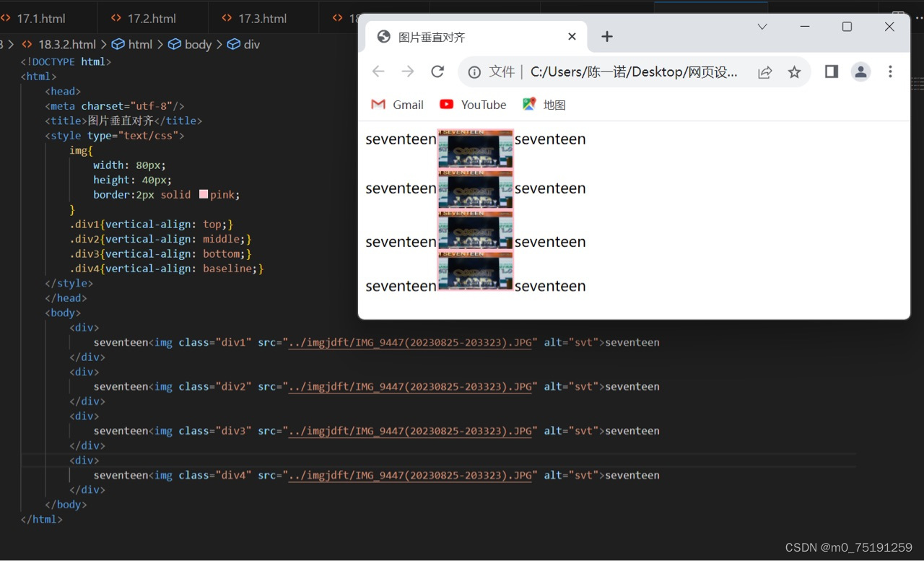
Task: Click the top-aligned image in first row
Action: click(x=476, y=149)
